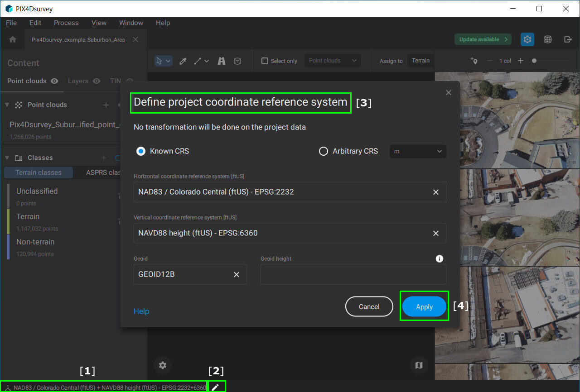Click the globe icon in the top bar
The image size is (580, 392).
pyautogui.click(x=548, y=39)
